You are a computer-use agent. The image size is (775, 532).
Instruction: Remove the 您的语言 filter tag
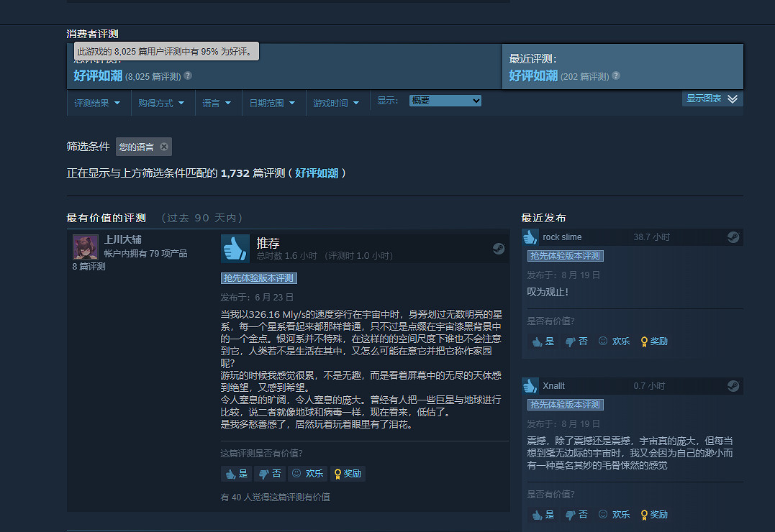[164, 147]
